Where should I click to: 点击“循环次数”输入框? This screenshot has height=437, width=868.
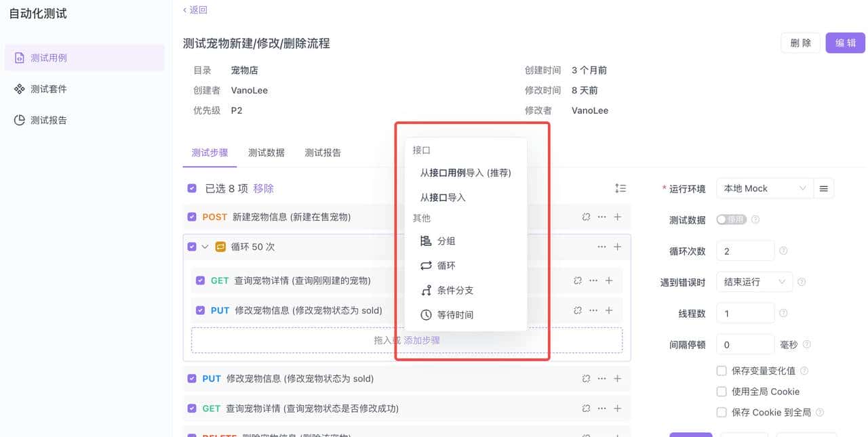pos(745,250)
